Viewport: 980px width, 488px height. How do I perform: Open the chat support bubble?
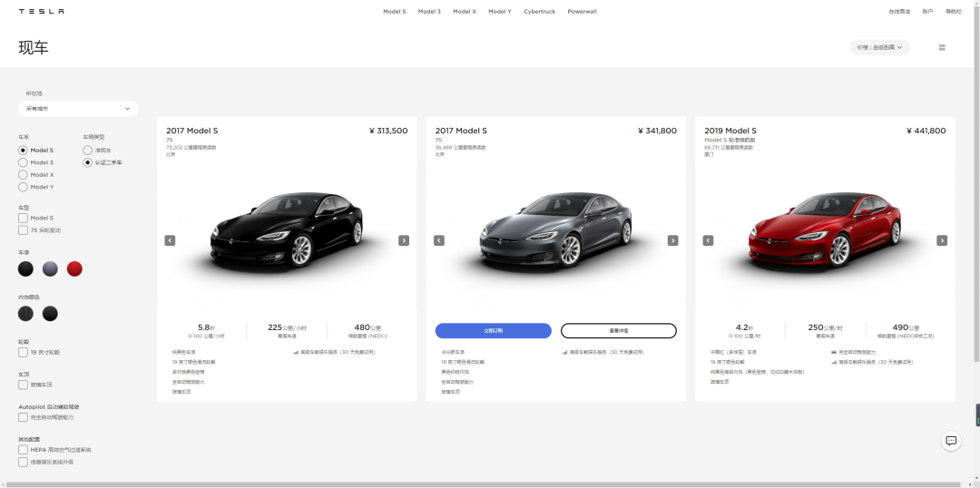[951, 441]
